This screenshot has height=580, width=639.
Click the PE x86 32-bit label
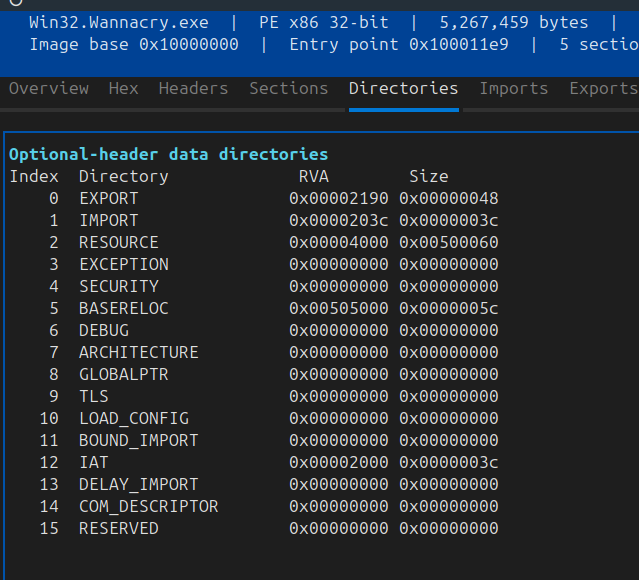click(324, 22)
